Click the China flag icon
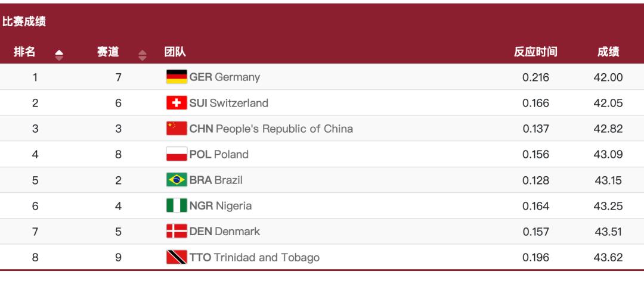The image size is (644, 281). click(177, 129)
